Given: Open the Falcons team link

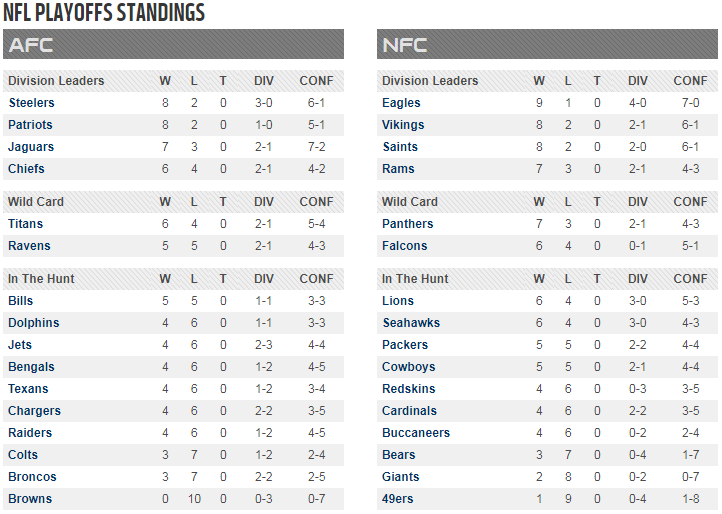Looking at the screenshot, I should [x=404, y=246].
